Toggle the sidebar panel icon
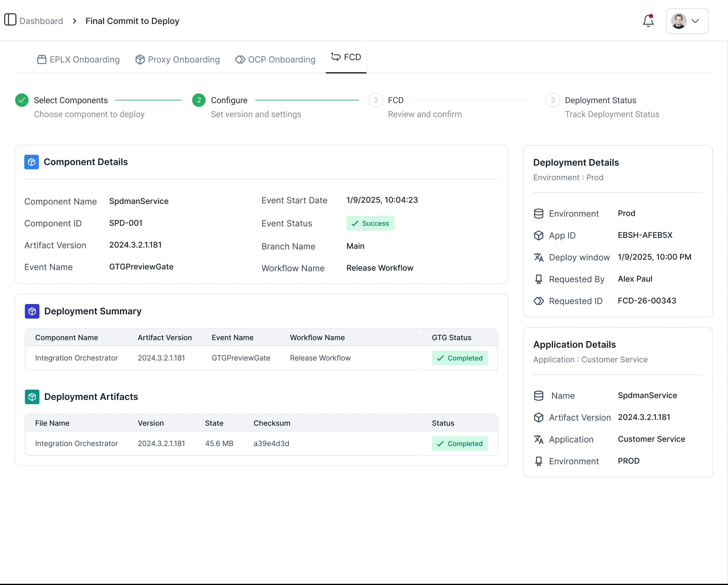 click(x=10, y=20)
